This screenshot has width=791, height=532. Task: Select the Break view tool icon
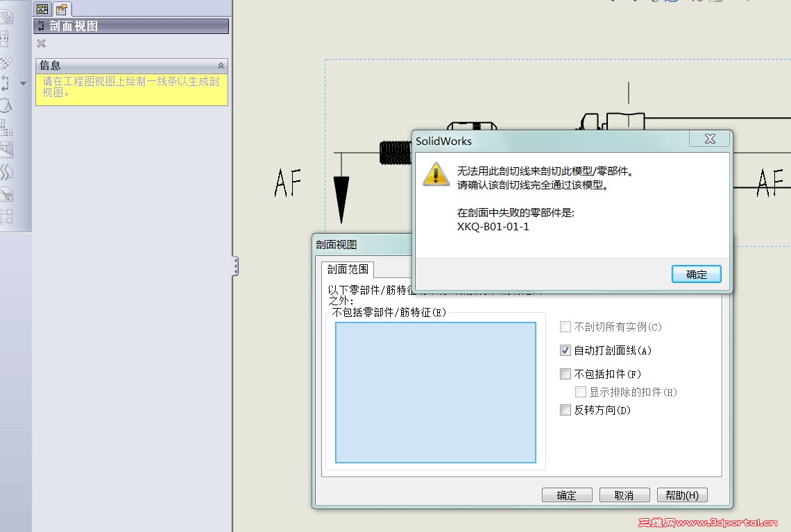[6, 172]
